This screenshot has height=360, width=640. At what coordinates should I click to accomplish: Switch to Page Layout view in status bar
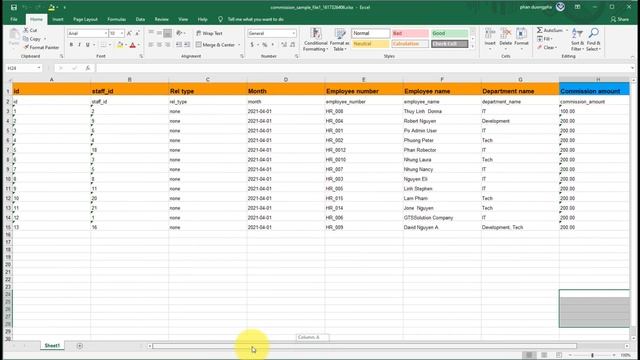(x=544, y=355)
